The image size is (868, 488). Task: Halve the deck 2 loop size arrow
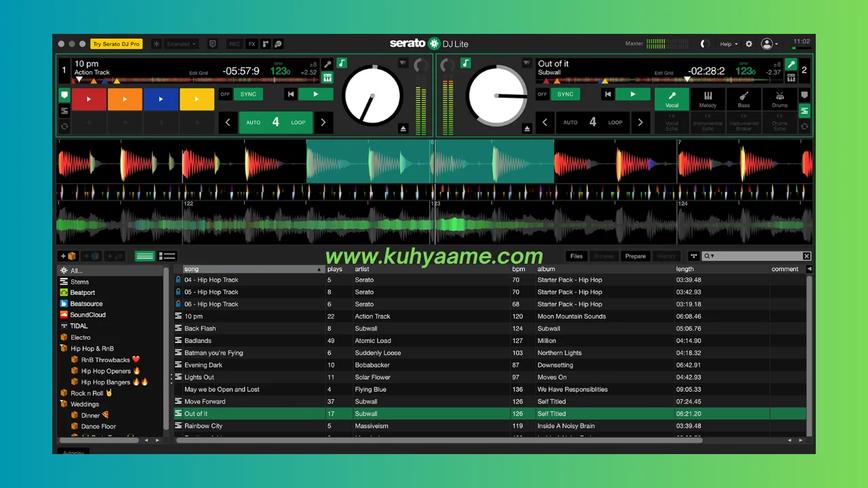545,123
